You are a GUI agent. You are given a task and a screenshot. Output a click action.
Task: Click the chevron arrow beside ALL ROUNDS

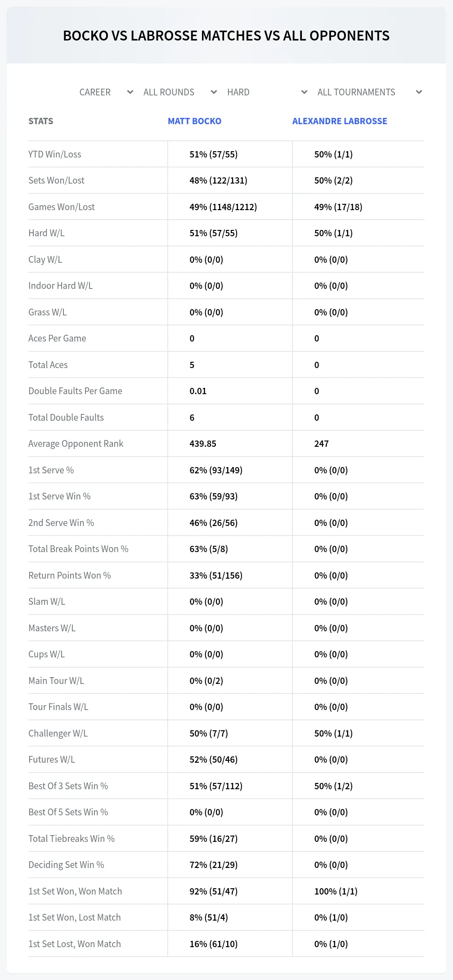tap(214, 92)
